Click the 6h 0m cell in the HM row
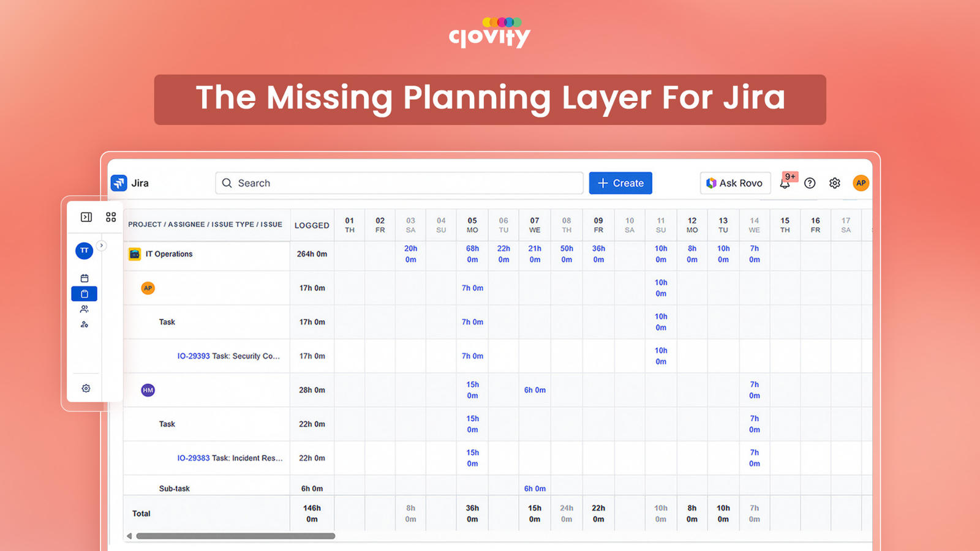 point(535,390)
